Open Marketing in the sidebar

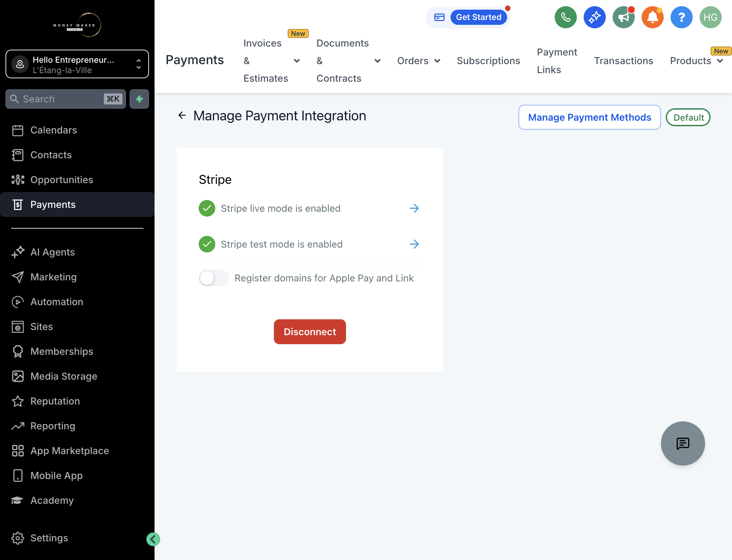[77, 277]
